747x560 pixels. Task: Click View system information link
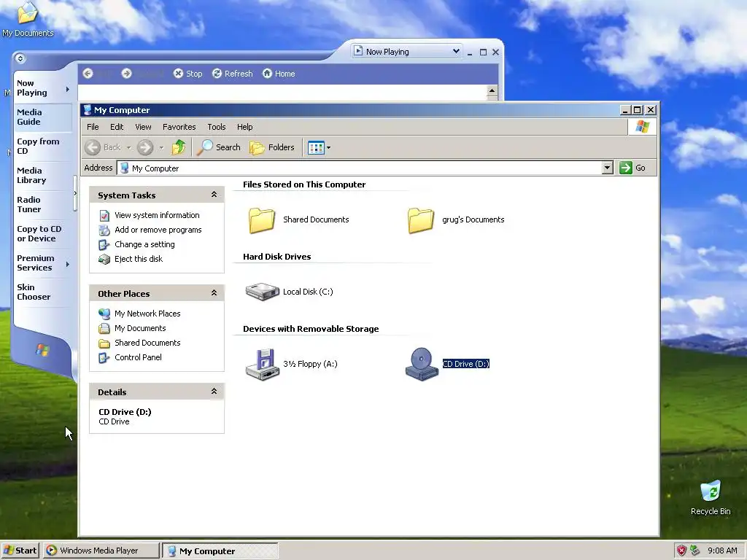[158, 215]
